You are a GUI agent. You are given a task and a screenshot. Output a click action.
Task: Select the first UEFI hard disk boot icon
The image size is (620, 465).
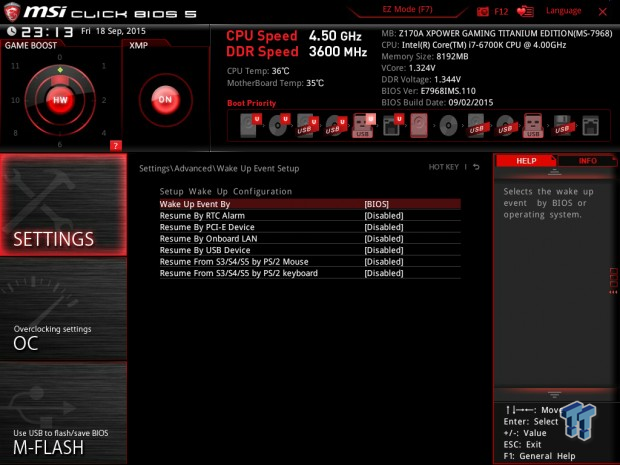click(x=251, y=125)
